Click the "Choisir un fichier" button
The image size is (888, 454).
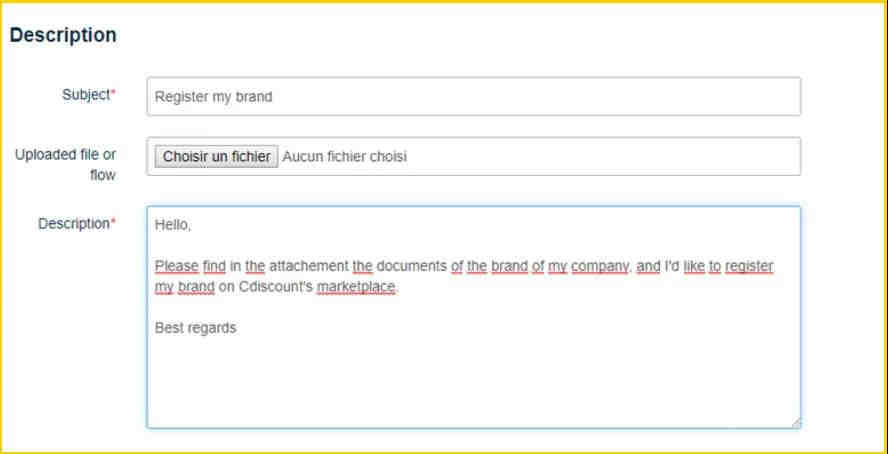(x=216, y=156)
